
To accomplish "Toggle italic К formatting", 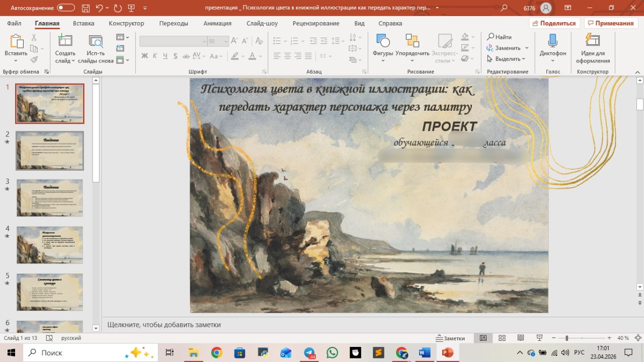I will (155, 56).
